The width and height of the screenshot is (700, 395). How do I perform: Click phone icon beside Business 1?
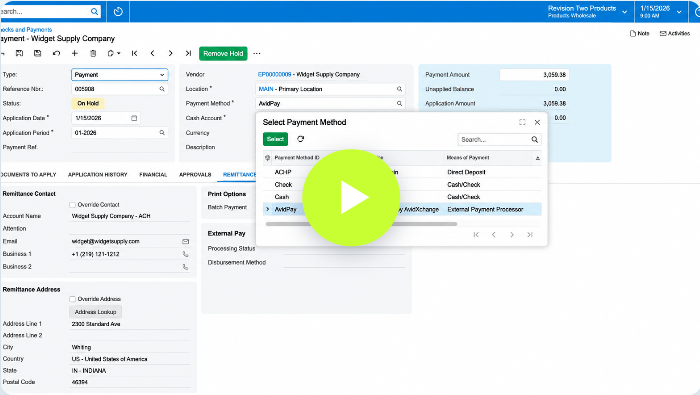[185, 254]
